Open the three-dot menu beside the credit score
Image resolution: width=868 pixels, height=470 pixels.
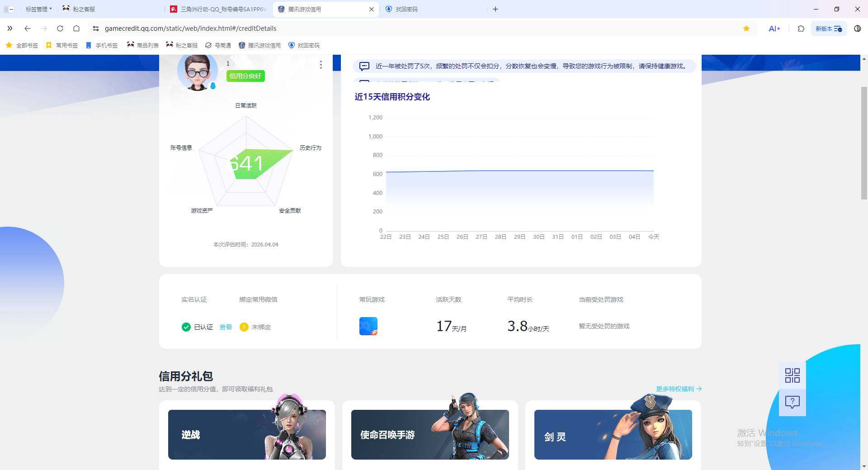pyautogui.click(x=321, y=65)
